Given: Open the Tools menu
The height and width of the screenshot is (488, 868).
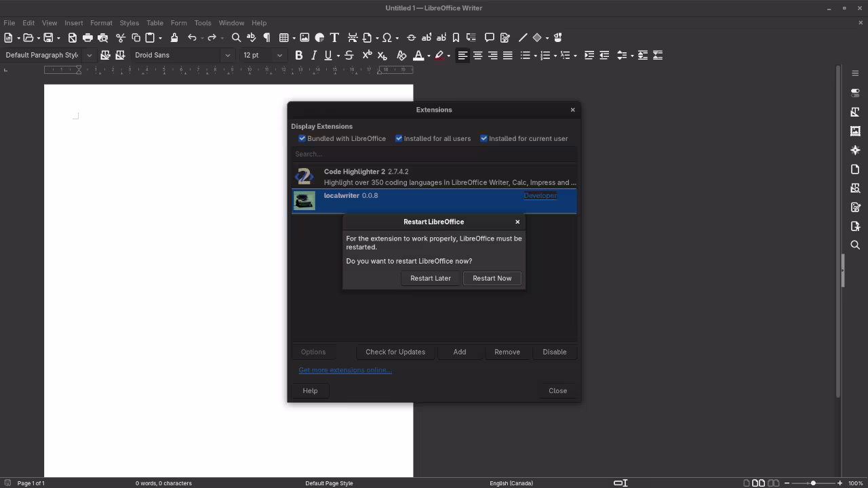Looking at the screenshot, I should [x=203, y=22].
